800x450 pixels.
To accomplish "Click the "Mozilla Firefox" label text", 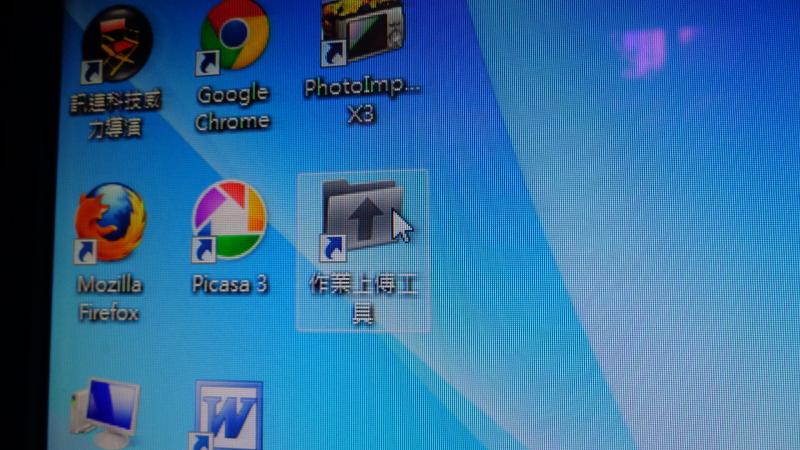I will click(x=109, y=298).
